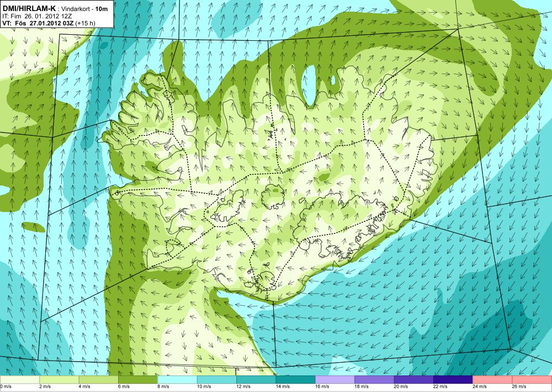
Task: Select the cyan 10–12 m/s legend swatch
Action: point(217,380)
